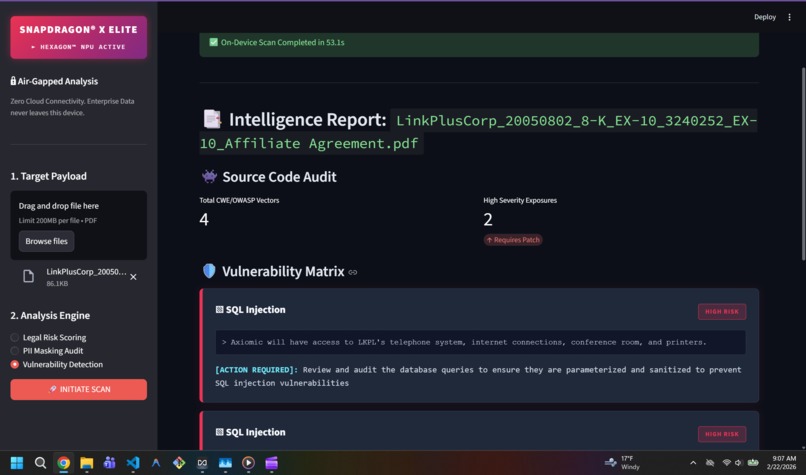Click the Deploy button
This screenshot has width=806, height=475.
[x=764, y=17]
